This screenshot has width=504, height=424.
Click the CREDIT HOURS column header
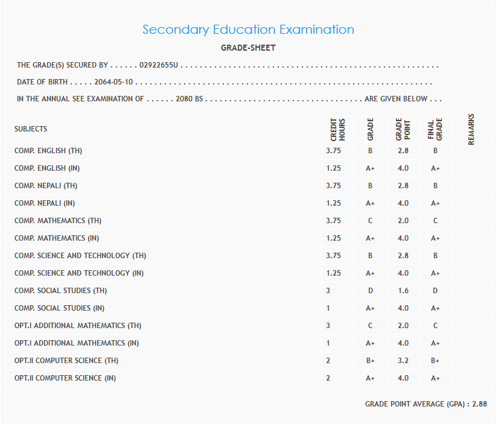click(x=338, y=129)
